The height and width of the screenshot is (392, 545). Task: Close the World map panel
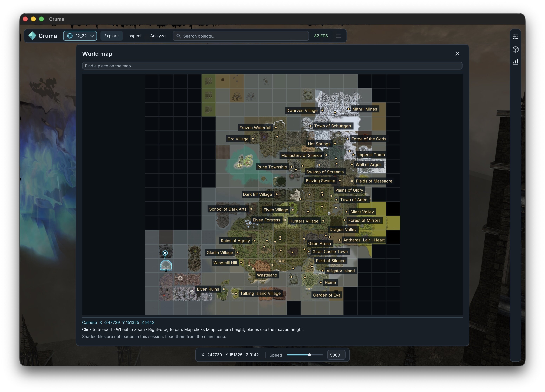tap(457, 54)
